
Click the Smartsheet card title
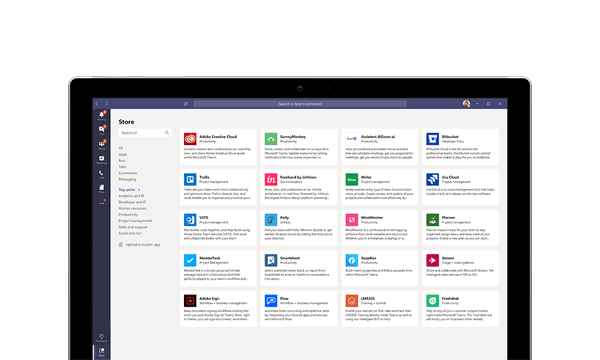290,258
